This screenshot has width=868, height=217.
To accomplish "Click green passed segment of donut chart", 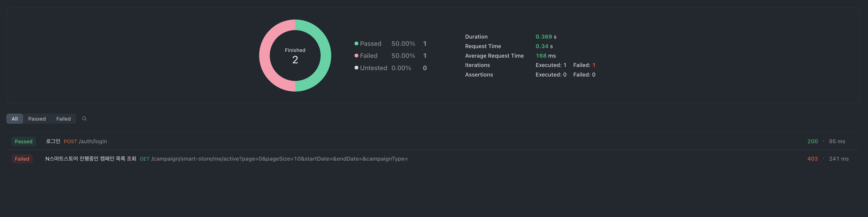I will (x=325, y=56).
